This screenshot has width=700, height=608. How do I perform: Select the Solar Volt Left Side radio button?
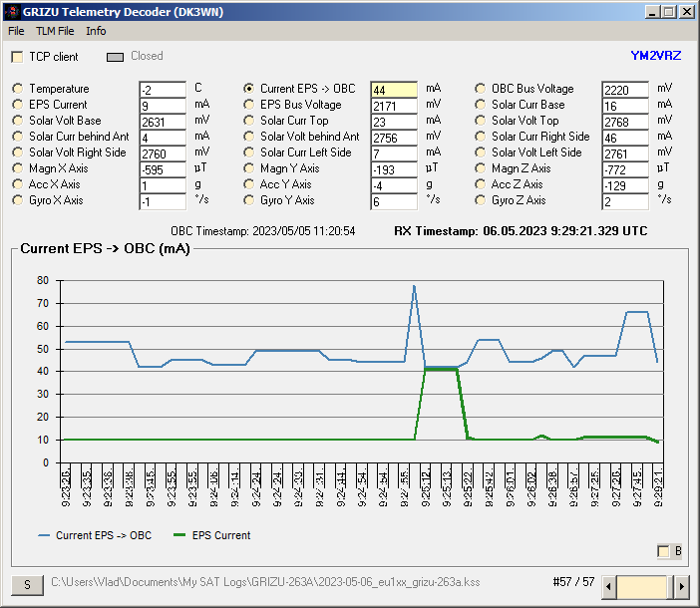(480, 152)
